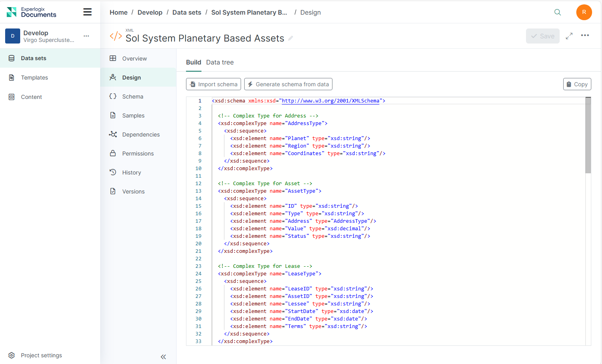This screenshot has width=602, height=364.
Task: Open Develop project ellipsis options
Action: [86, 36]
